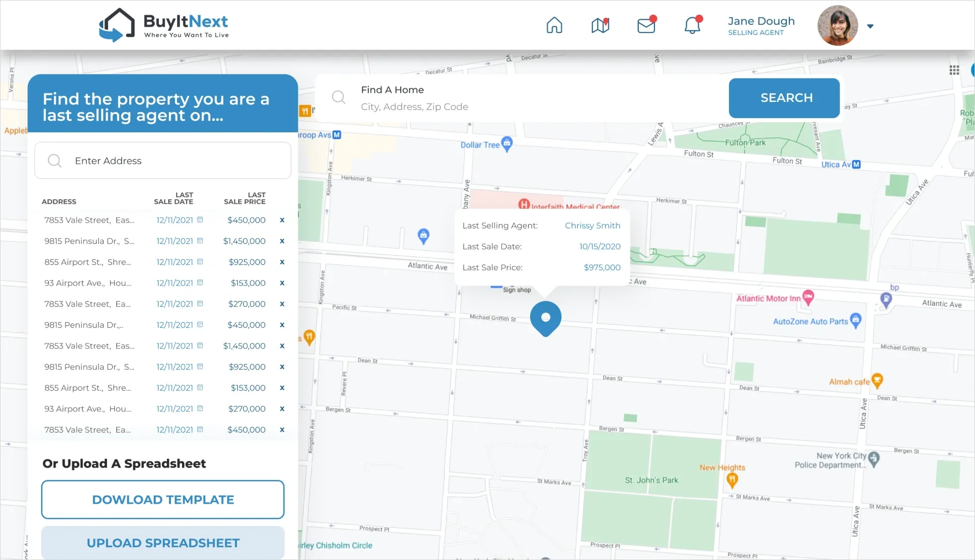The height and width of the screenshot is (560, 975).
Task: Click UPLOAD SPREADSHEET button
Action: tap(163, 543)
